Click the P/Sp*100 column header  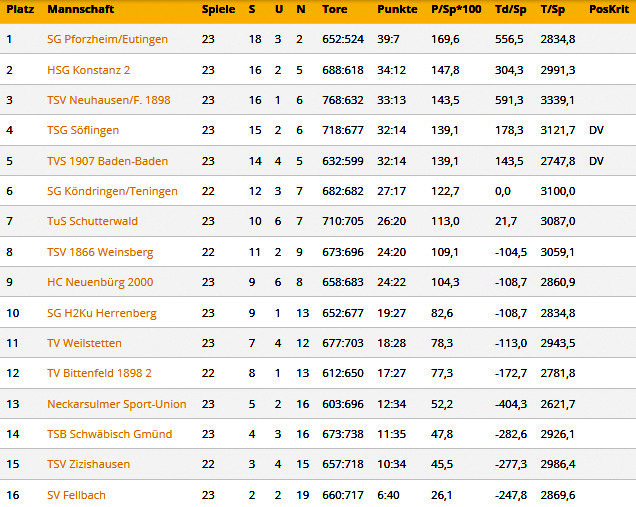[x=456, y=9]
